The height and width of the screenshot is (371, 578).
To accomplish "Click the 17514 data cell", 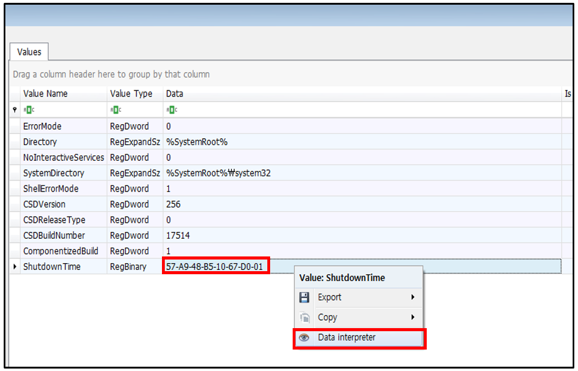I will point(178,235).
